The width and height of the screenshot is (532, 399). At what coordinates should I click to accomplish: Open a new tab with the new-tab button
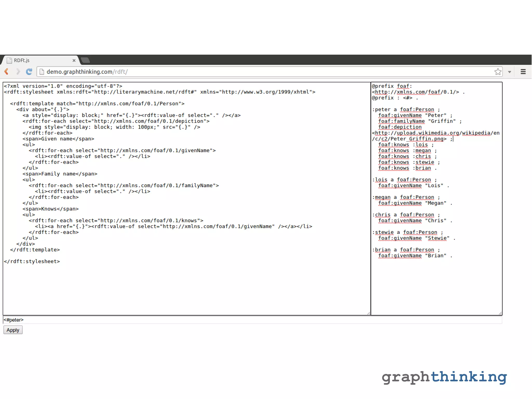[x=85, y=60]
